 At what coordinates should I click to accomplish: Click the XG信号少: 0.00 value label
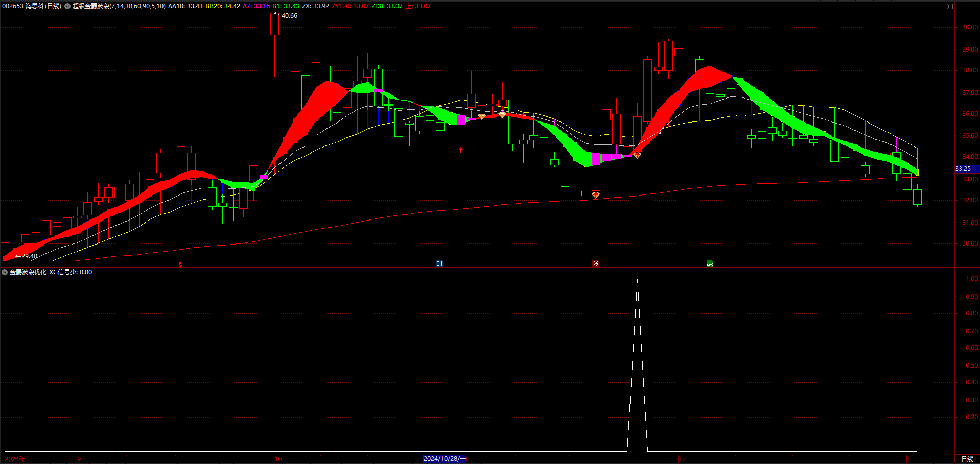click(x=71, y=272)
